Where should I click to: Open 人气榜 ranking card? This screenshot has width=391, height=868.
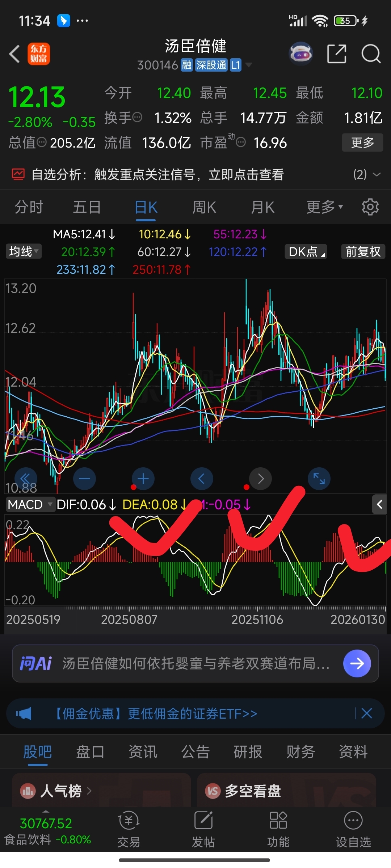[x=101, y=790]
